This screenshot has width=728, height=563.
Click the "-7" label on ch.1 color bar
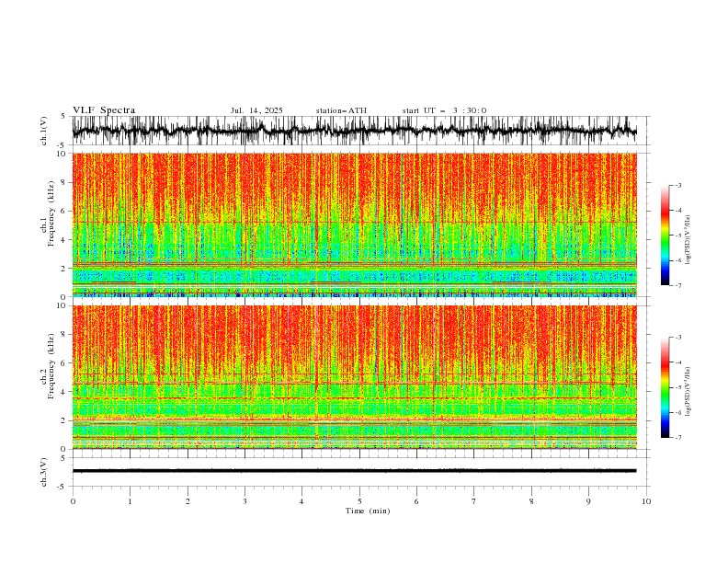pyautogui.click(x=677, y=285)
